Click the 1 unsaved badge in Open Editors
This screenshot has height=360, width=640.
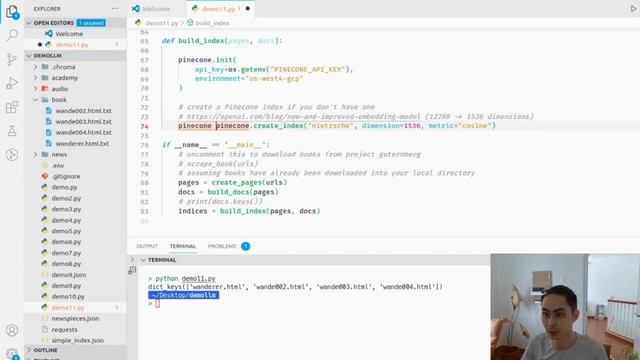point(91,23)
